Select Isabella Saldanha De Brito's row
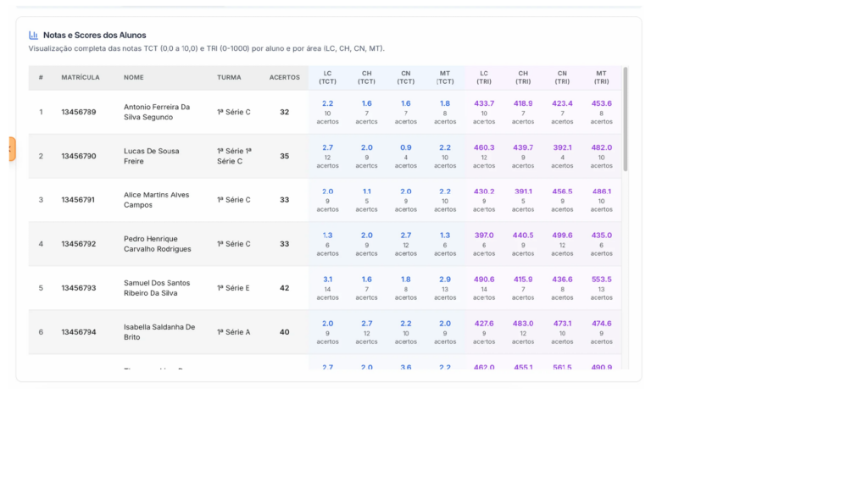 click(x=159, y=332)
